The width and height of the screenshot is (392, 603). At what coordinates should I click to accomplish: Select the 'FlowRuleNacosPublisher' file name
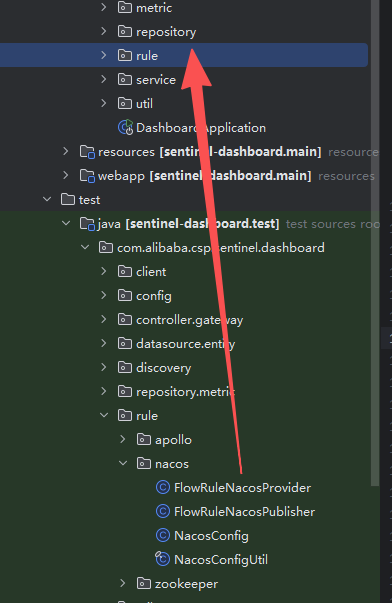pyautogui.click(x=244, y=511)
